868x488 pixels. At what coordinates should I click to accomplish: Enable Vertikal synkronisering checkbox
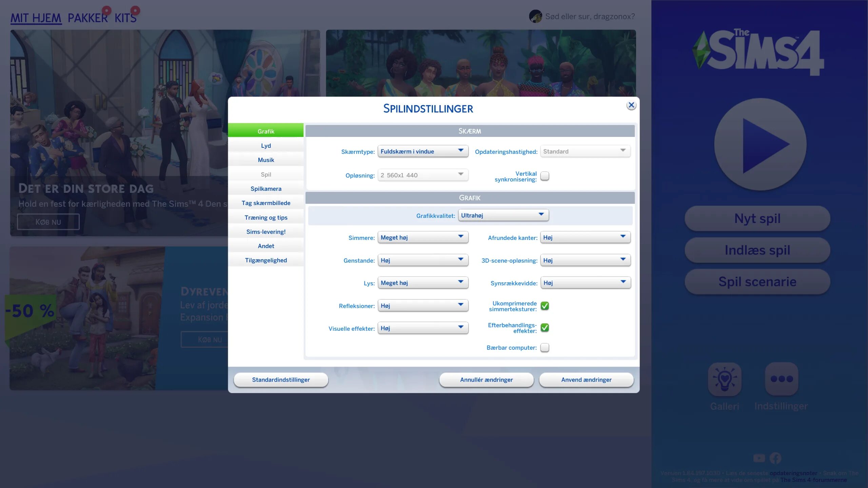click(x=545, y=176)
